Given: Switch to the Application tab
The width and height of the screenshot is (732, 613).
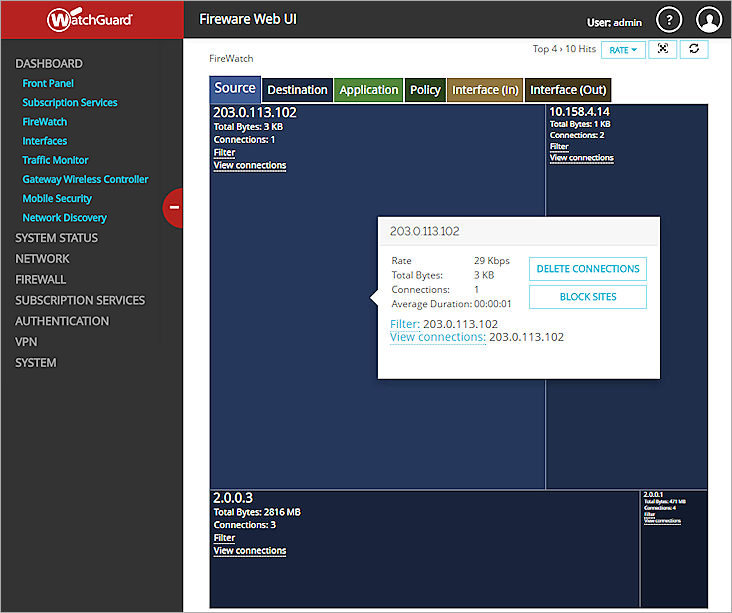Looking at the screenshot, I should 368,90.
